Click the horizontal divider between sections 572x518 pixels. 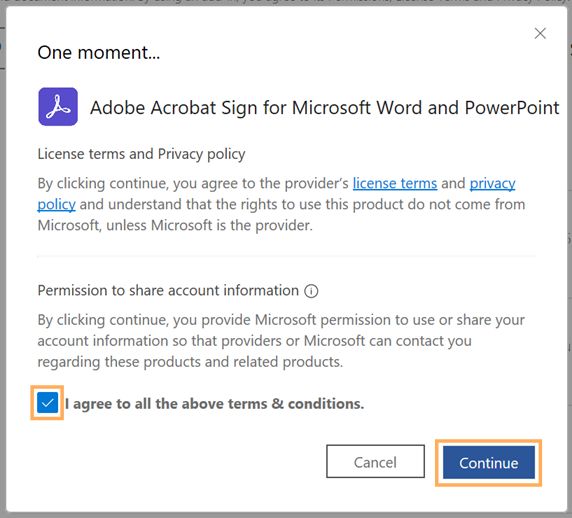(x=286, y=257)
